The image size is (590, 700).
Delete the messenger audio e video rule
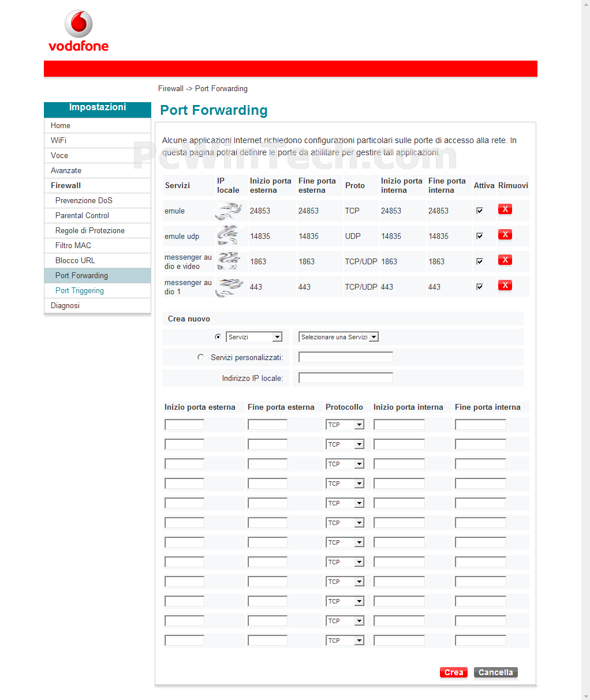coord(505,260)
